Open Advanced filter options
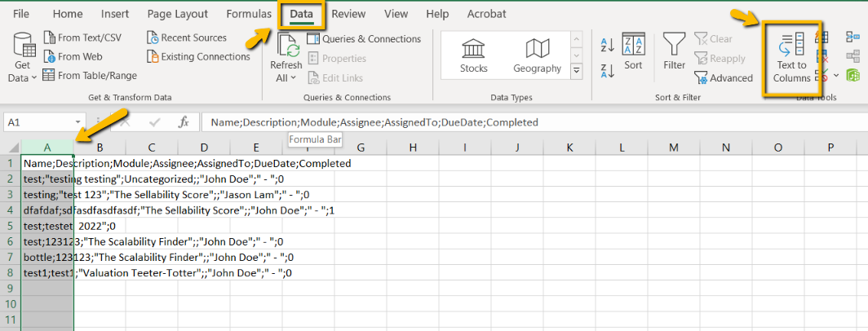The image size is (868, 331). (x=724, y=78)
